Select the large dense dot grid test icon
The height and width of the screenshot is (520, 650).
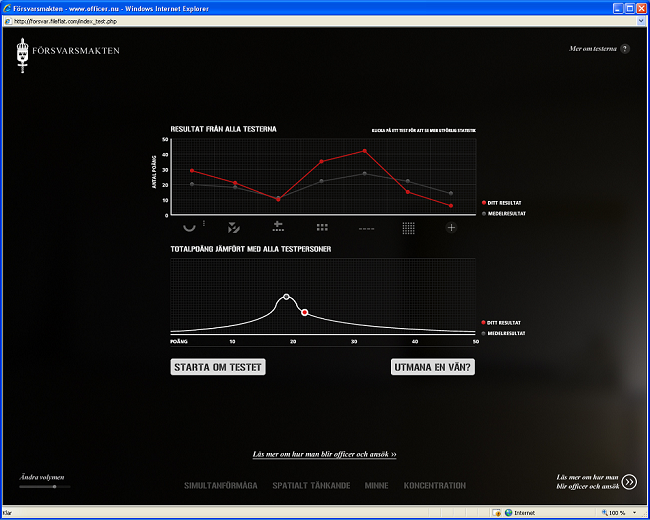409,228
